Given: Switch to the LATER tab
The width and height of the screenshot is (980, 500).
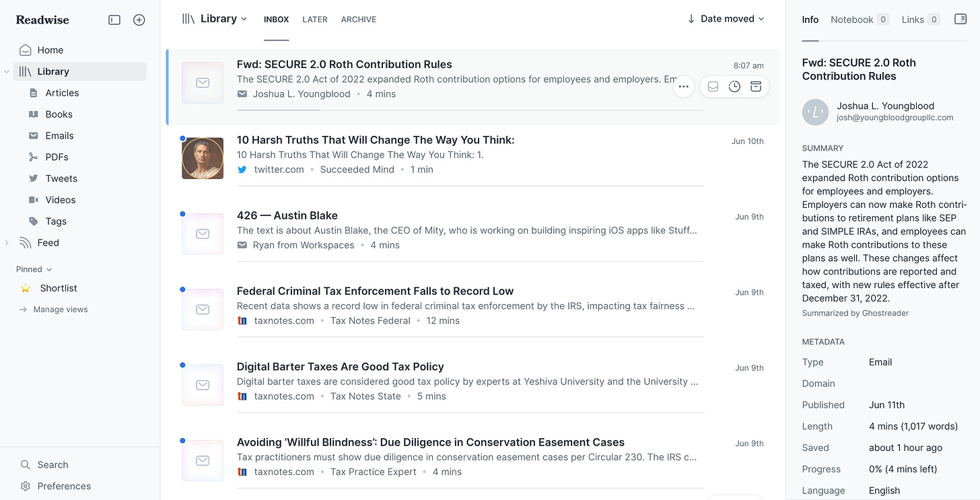Looking at the screenshot, I should (x=315, y=20).
